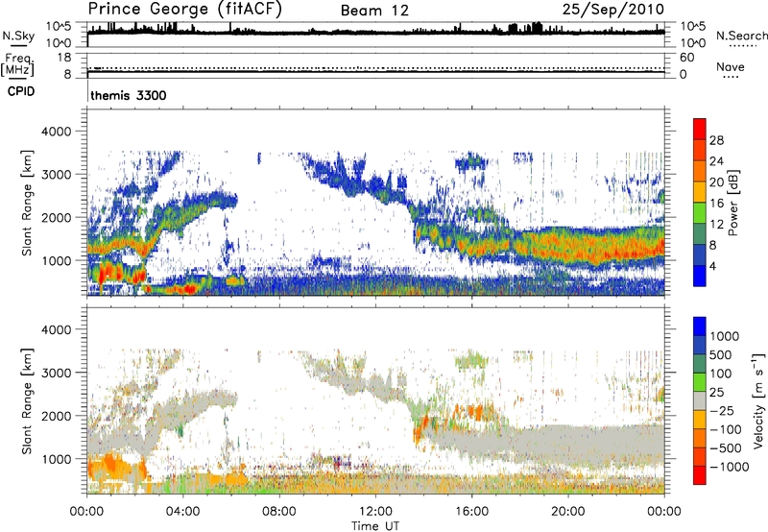Click the "Freq. [MHz]" axis label
The width and height of the screenshot is (768, 532).
[x=17, y=65]
